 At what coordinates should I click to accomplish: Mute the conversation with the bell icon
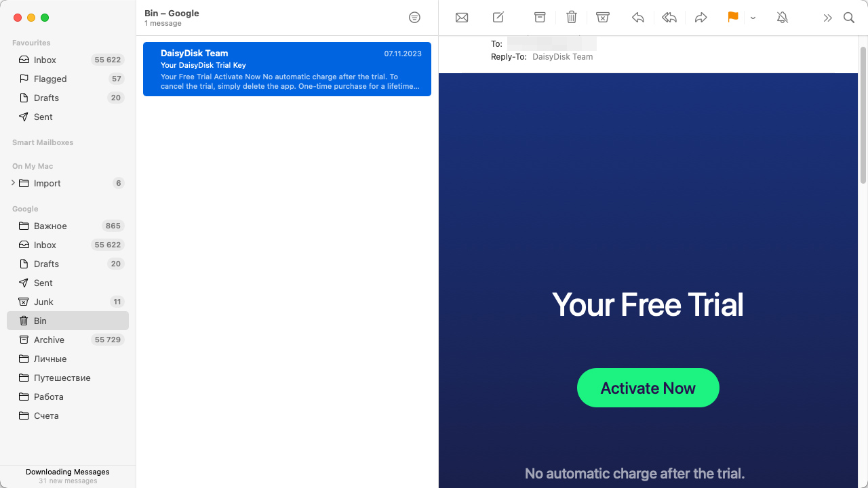coord(782,18)
